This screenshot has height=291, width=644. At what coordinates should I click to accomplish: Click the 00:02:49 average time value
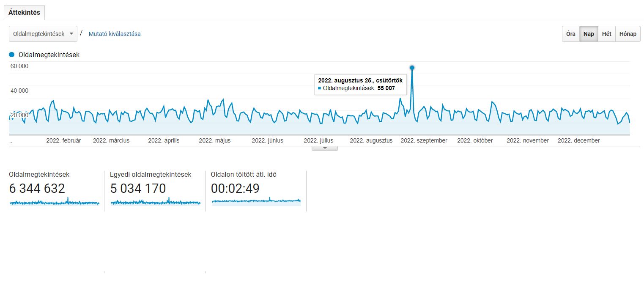pyautogui.click(x=235, y=188)
